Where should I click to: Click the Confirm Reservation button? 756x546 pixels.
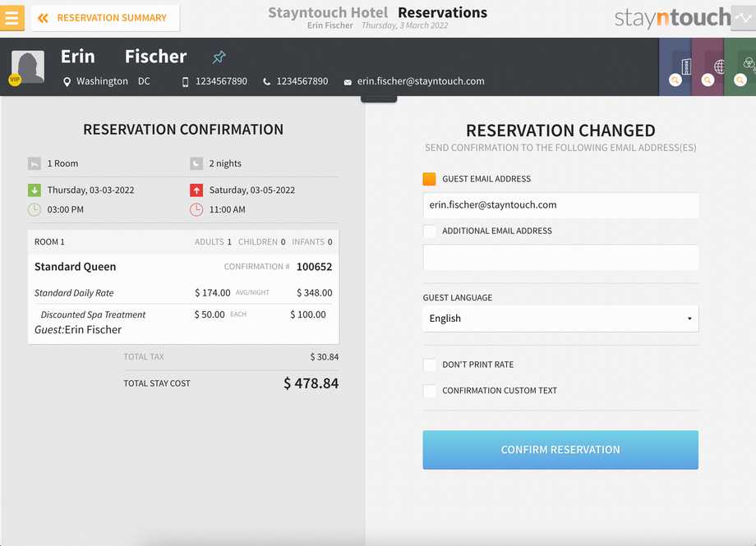pos(560,450)
